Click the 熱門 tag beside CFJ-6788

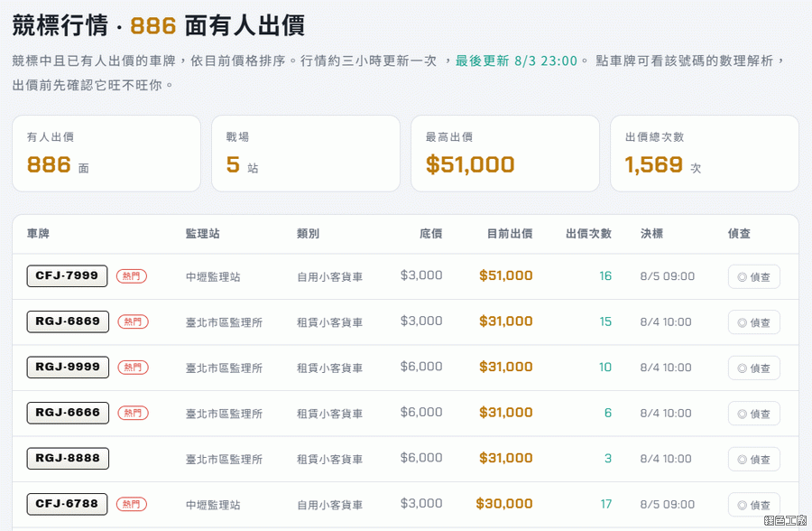pyautogui.click(x=132, y=504)
